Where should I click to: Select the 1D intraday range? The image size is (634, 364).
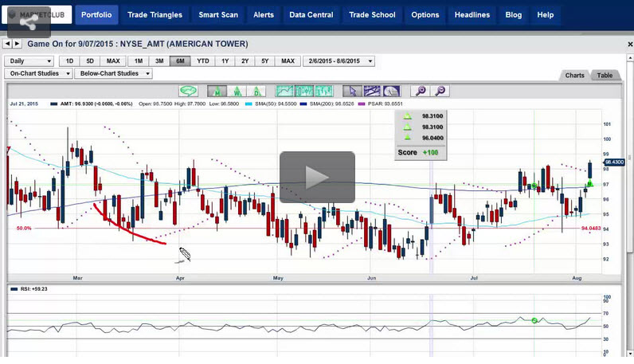click(x=69, y=61)
